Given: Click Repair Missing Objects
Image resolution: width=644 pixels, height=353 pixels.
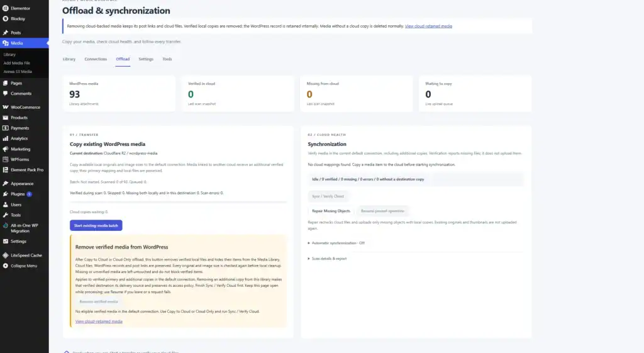Looking at the screenshot, I should pos(331,211).
